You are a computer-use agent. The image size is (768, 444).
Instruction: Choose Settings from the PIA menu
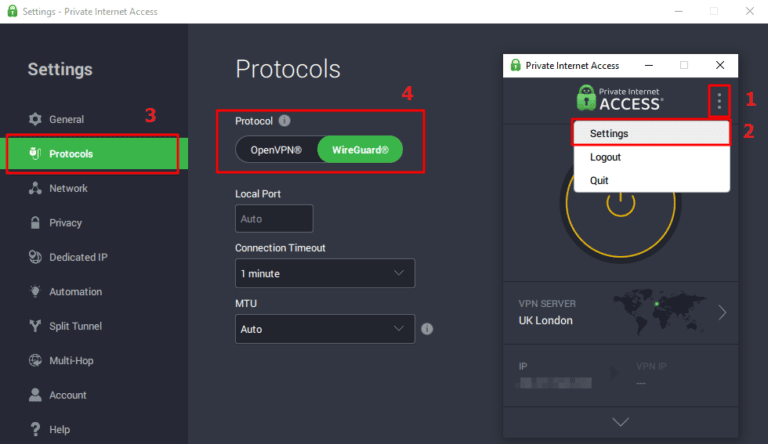pos(651,133)
